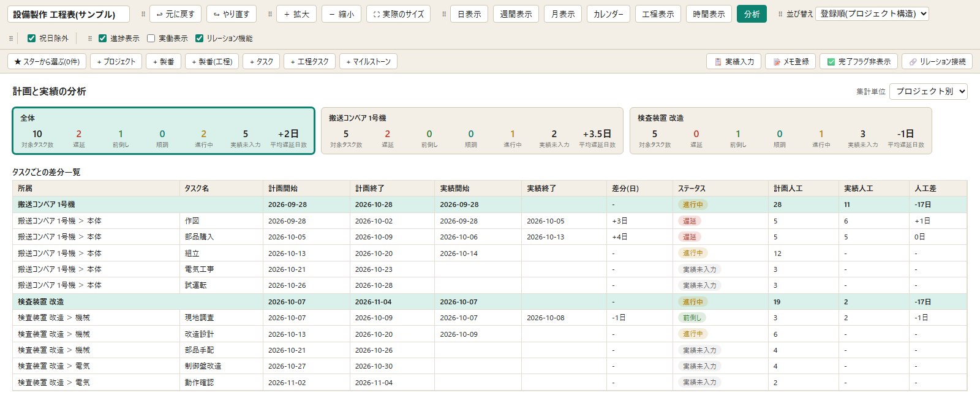Open the 並び替え sort order dropdown
The height and width of the screenshot is (398, 980).
pos(872,13)
